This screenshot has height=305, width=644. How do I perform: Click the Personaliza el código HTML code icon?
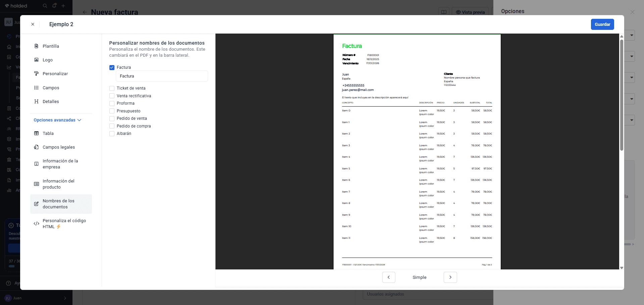pos(36,223)
